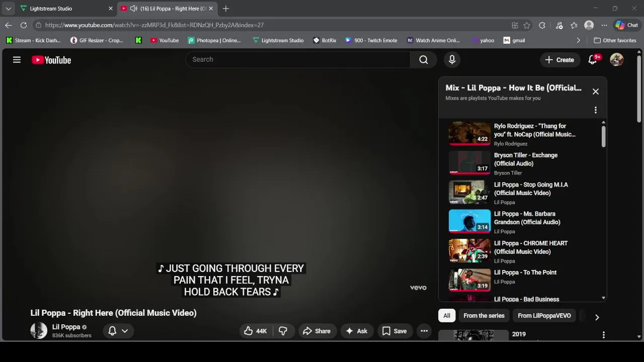Open split screen icon in address bar
Image resolution: width=644 pixels, height=362 pixels.
(x=515, y=25)
